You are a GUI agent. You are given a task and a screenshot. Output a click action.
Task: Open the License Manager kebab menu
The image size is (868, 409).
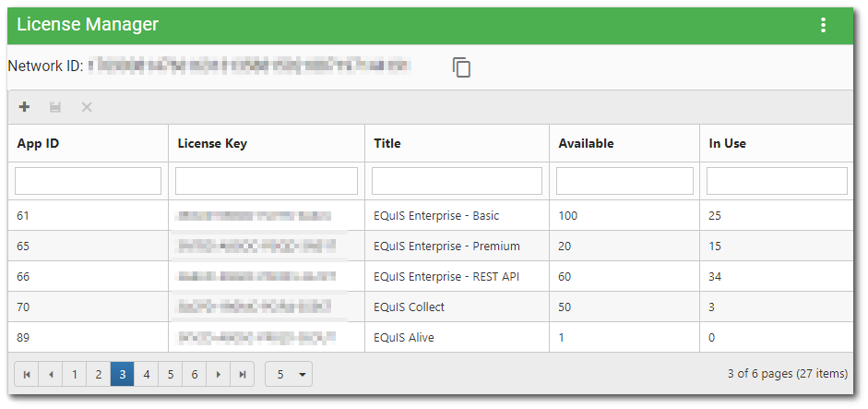click(823, 26)
